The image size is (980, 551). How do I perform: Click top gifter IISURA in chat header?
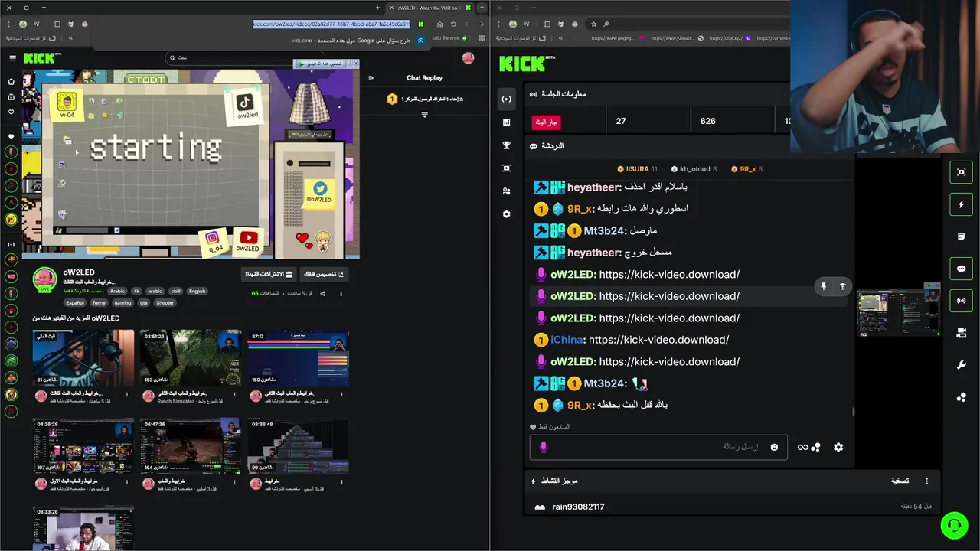point(637,169)
